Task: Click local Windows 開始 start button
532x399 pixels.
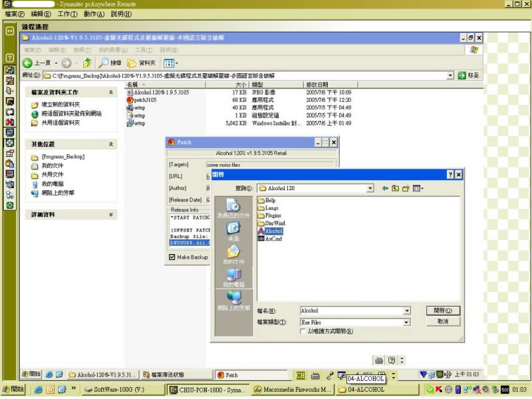Action: coord(13,389)
